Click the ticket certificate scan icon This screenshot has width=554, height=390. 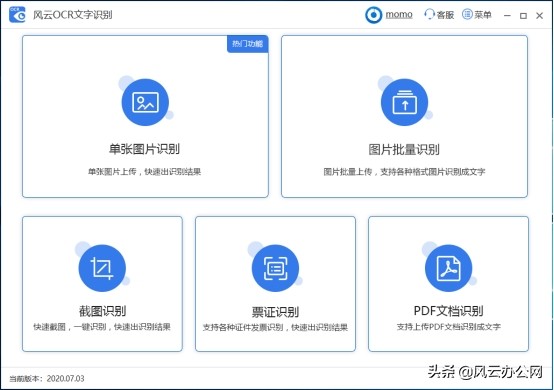pos(275,268)
